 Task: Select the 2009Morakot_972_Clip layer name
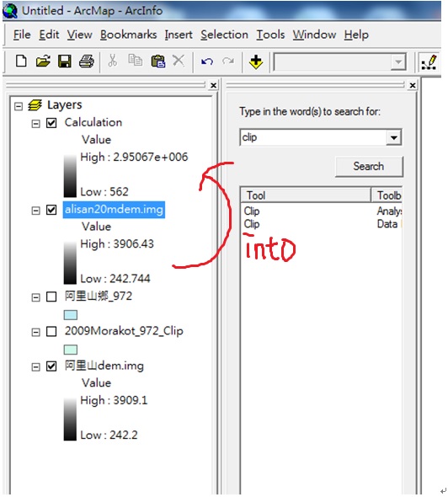click(124, 331)
